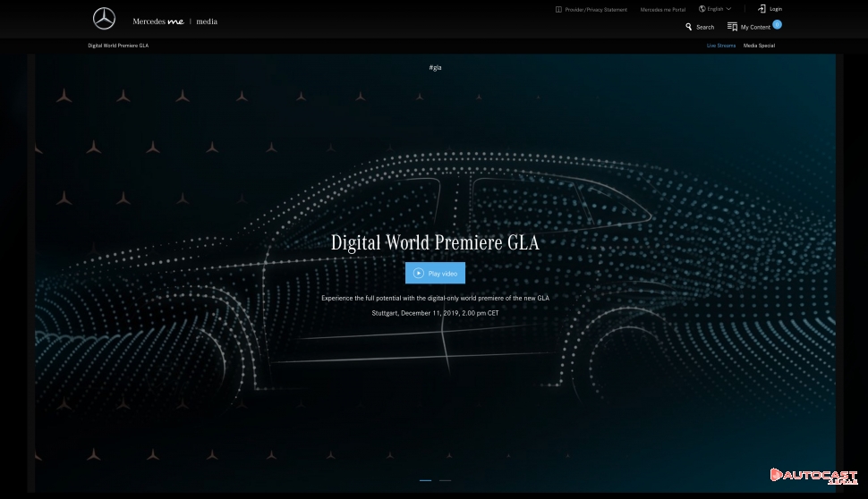This screenshot has height=499, width=868.
Task: Open the Media Special tab
Action: (759, 46)
